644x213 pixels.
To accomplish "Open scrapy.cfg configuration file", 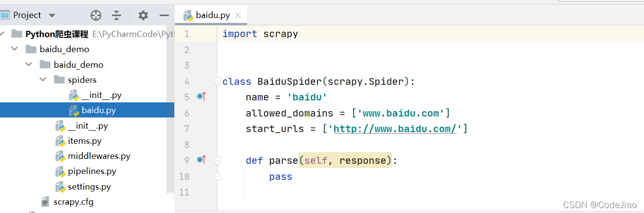I will pos(73,201).
